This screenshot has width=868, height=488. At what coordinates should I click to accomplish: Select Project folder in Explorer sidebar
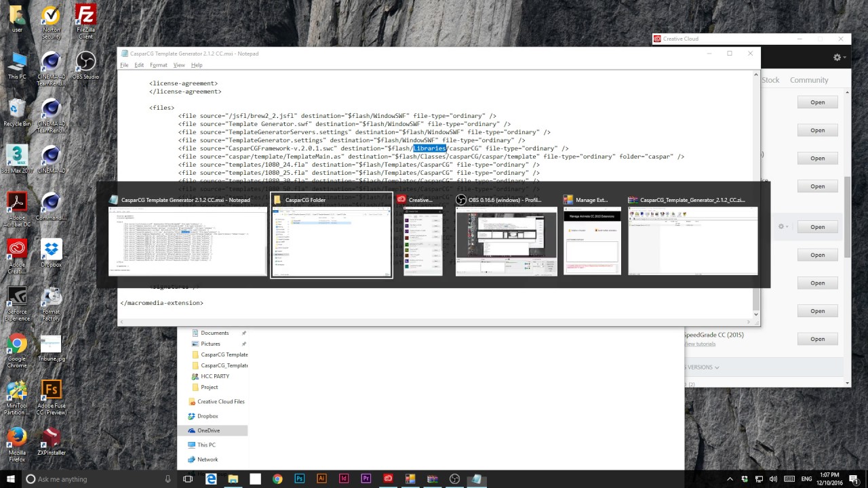coord(210,387)
